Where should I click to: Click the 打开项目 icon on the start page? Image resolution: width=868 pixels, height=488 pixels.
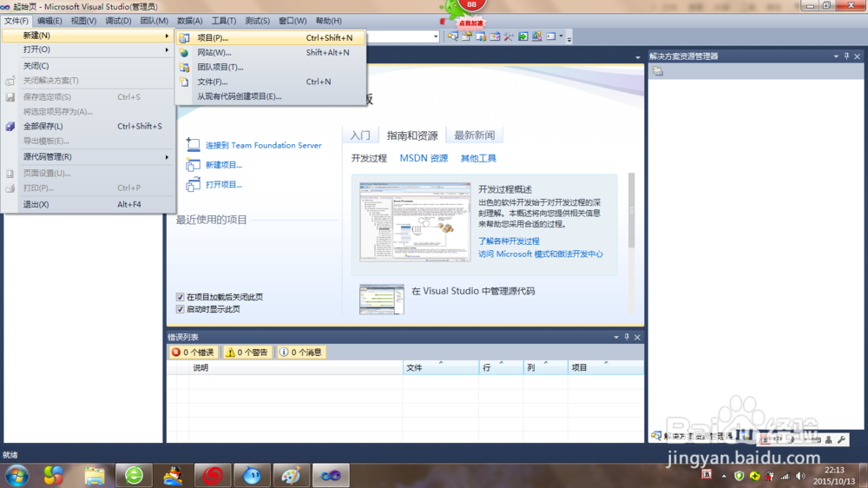(x=193, y=184)
